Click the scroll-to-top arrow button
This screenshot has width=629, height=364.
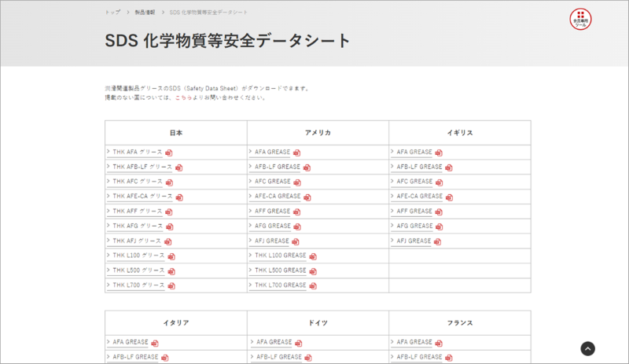[588, 349]
